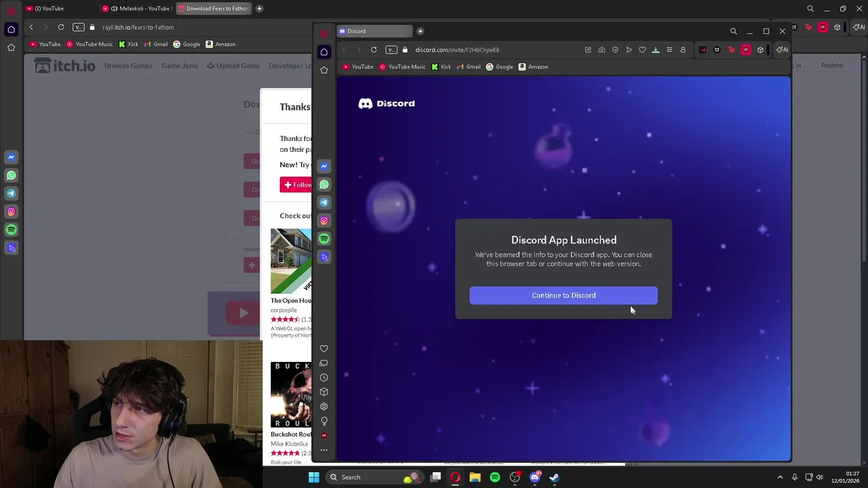Select the Discord tab
The width and height of the screenshot is (868, 488).
(374, 31)
